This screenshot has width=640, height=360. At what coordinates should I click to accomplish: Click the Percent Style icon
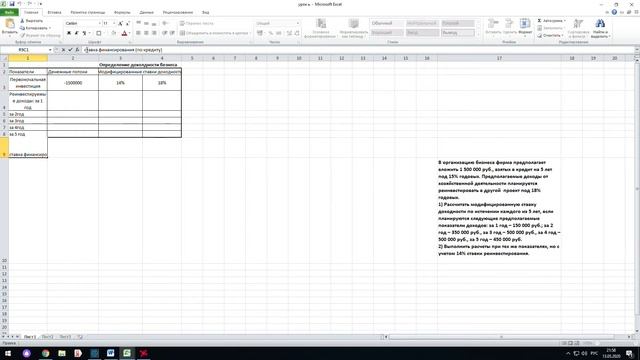(270, 33)
